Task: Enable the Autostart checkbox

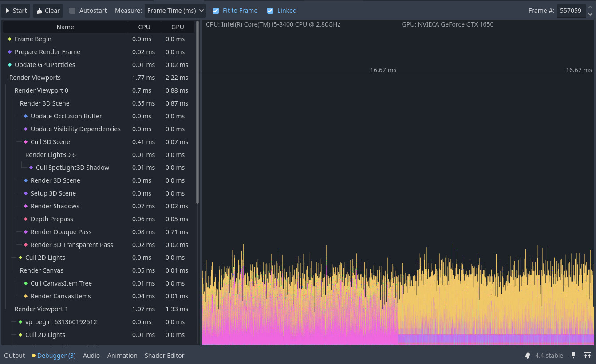Action: [72, 11]
